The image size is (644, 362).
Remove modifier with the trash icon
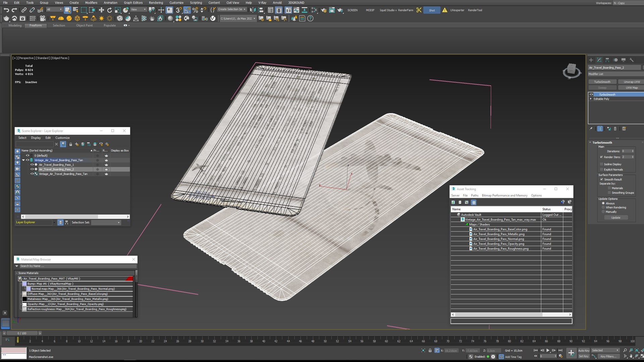coord(615,129)
